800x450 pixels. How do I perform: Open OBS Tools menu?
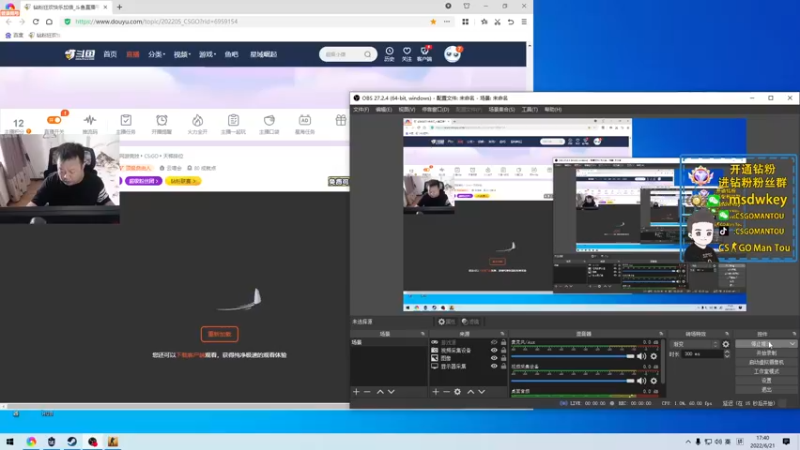pos(529,110)
